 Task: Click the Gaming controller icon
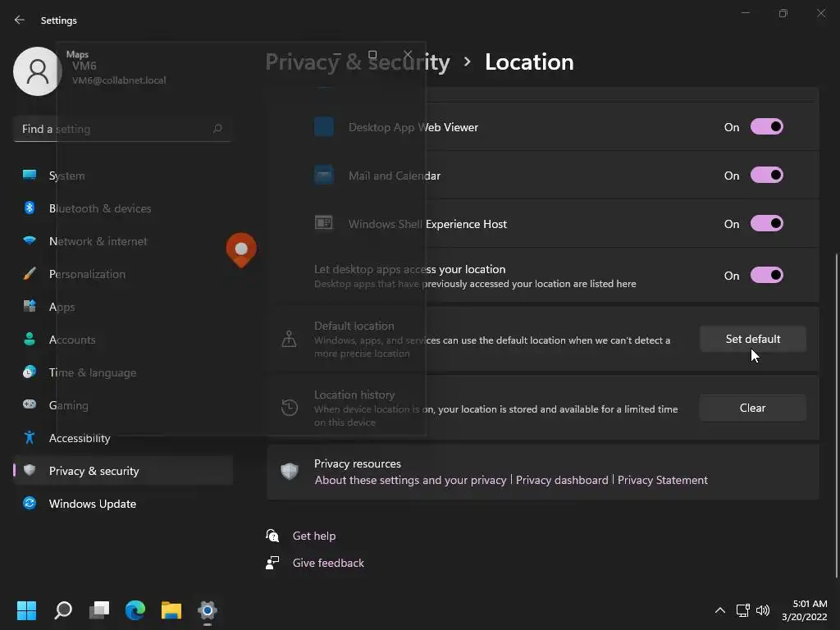30,404
